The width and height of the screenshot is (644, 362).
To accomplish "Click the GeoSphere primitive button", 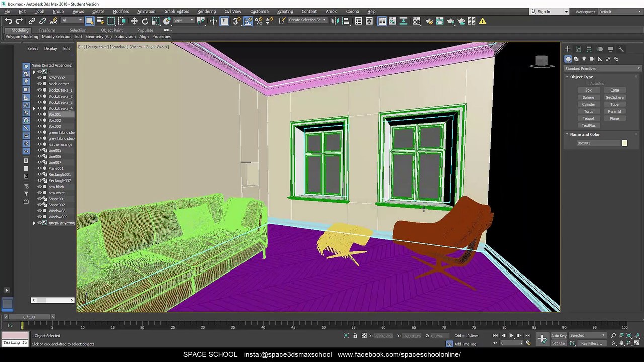I will pyautogui.click(x=614, y=97).
